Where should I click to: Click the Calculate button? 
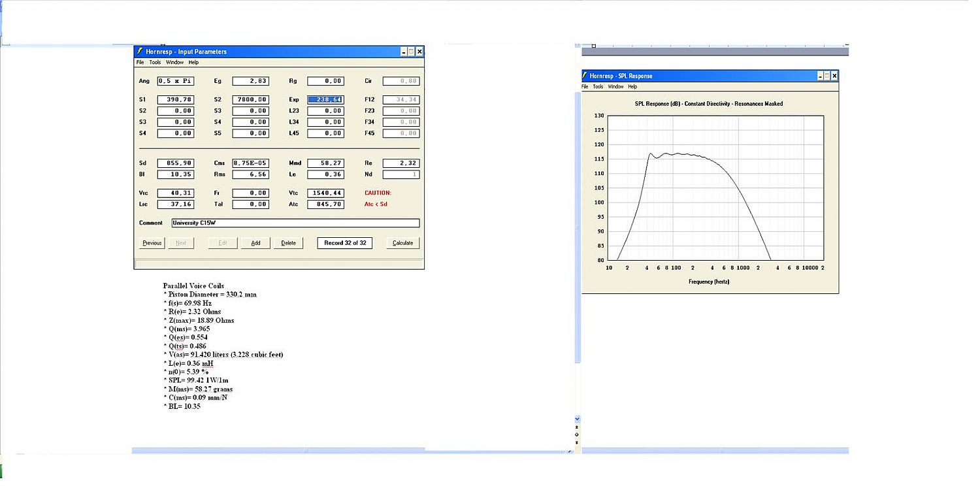click(x=403, y=243)
